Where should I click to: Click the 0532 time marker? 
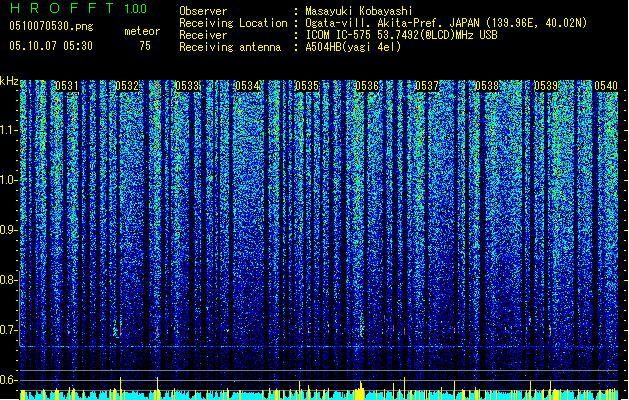127,86
